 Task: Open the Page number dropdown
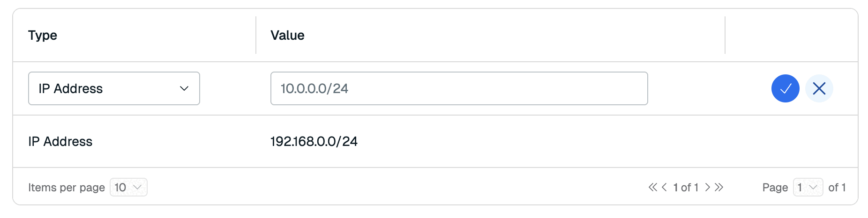[808, 188]
